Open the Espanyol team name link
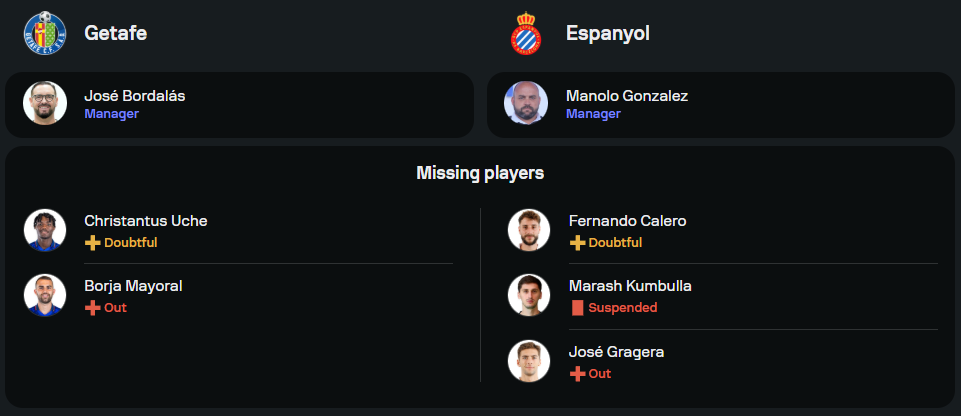The height and width of the screenshot is (416, 961). pyautogui.click(x=608, y=33)
